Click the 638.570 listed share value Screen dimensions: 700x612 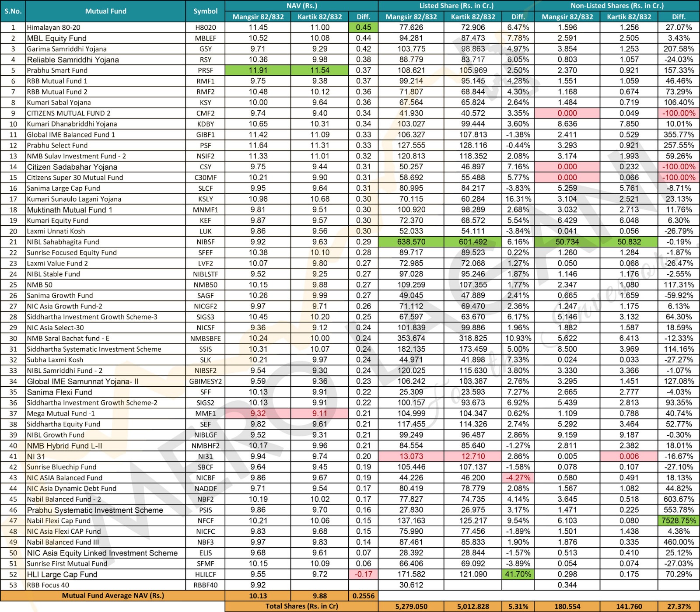[x=411, y=242]
